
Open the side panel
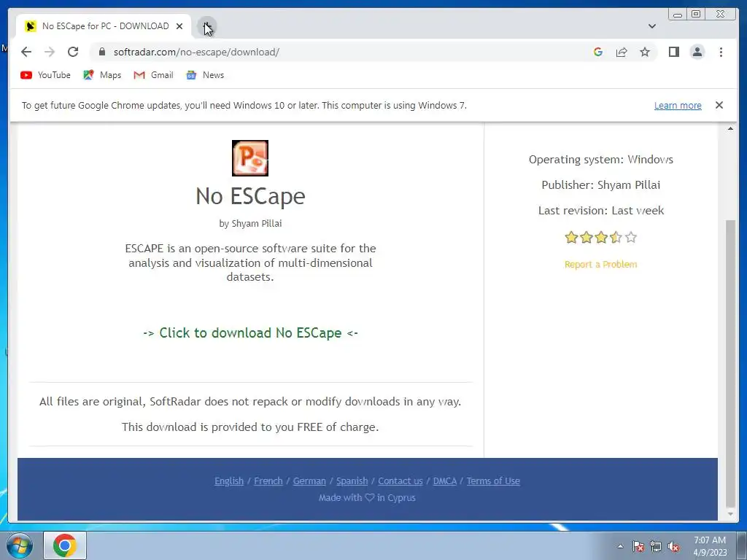[x=673, y=52]
